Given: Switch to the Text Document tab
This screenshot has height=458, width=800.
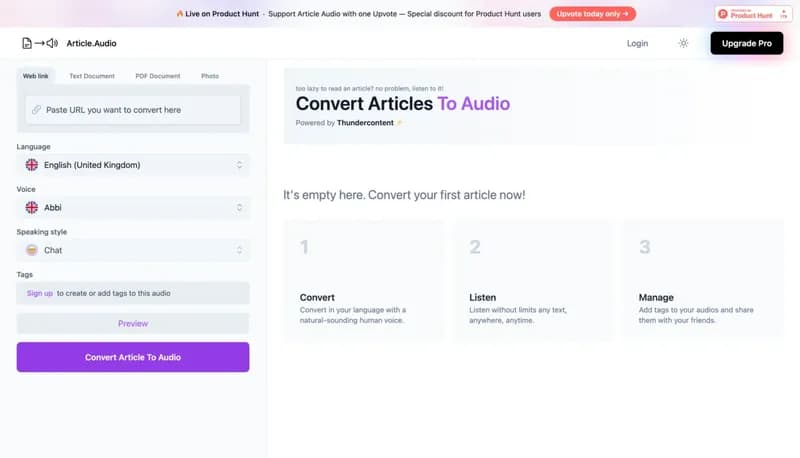Looking at the screenshot, I should 92,76.
